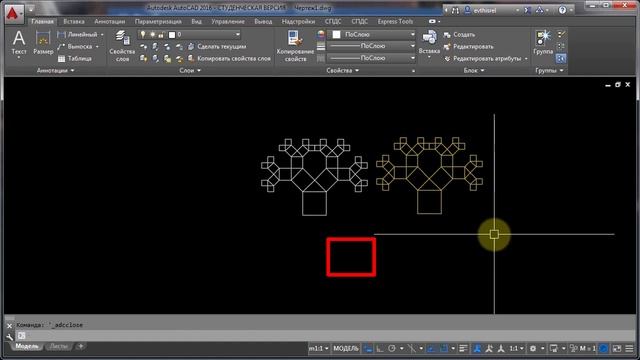
Task: Click Копировать свойства слоя button
Action: click(229, 58)
